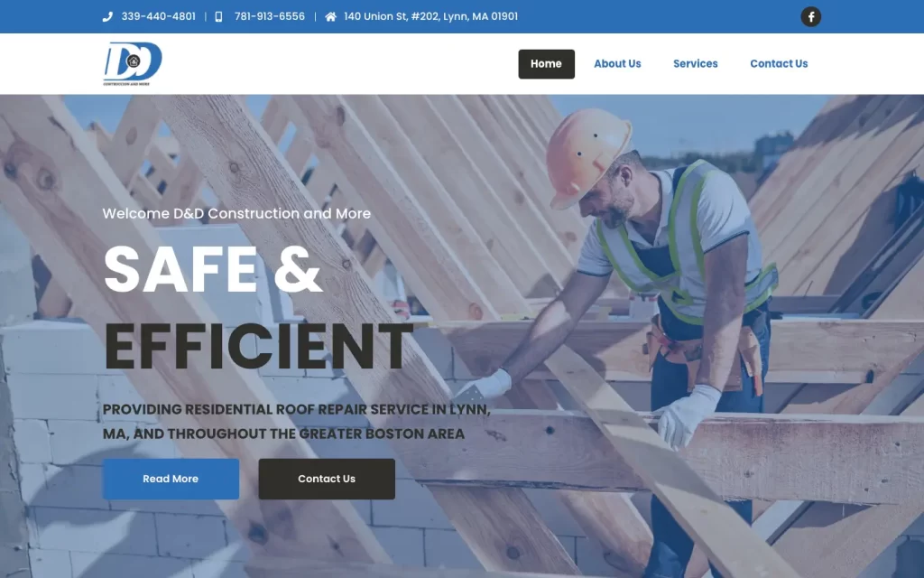The width and height of the screenshot is (924, 578).
Task: Click the EFFICIENT headline word
Action: (x=258, y=347)
